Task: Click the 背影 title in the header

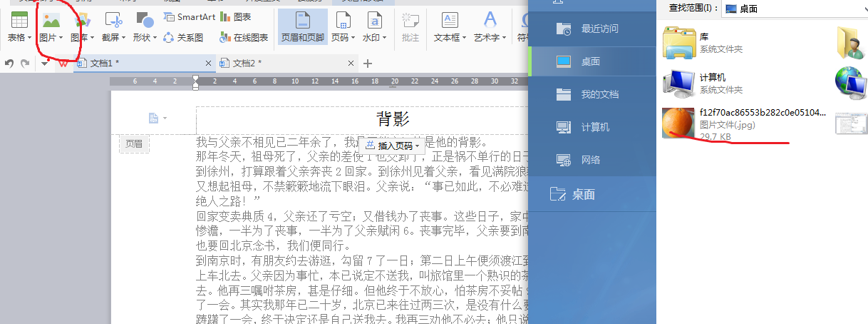Action: (x=392, y=119)
